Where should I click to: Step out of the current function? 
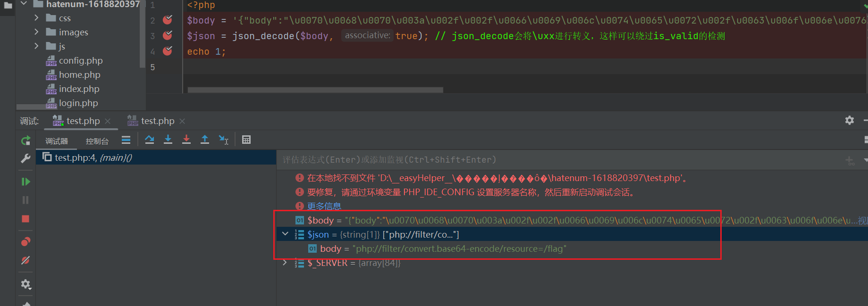click(x=205, y=140)
